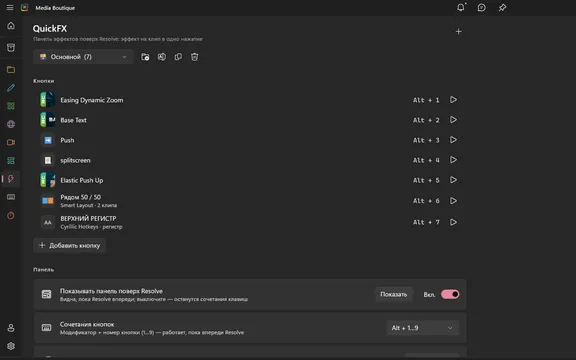Select the ВЕРХНИЙ РЕГИСТР row
This screenshot has width=576, height=360.
(250, 222)
